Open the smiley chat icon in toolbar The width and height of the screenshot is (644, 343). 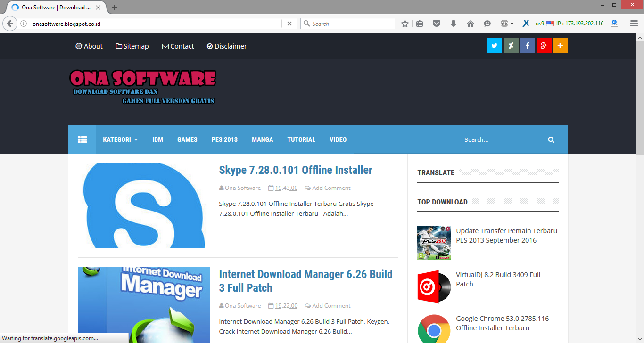point(487,24)
